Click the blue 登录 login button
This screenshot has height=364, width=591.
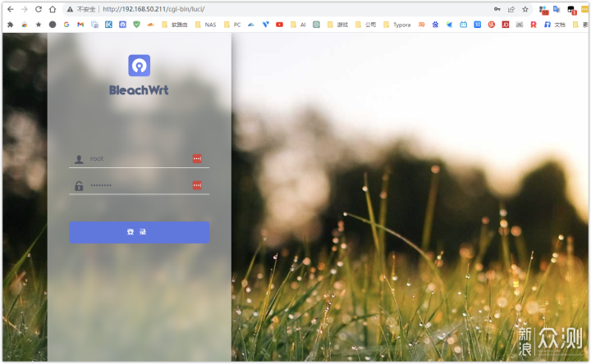coord(139,232)
